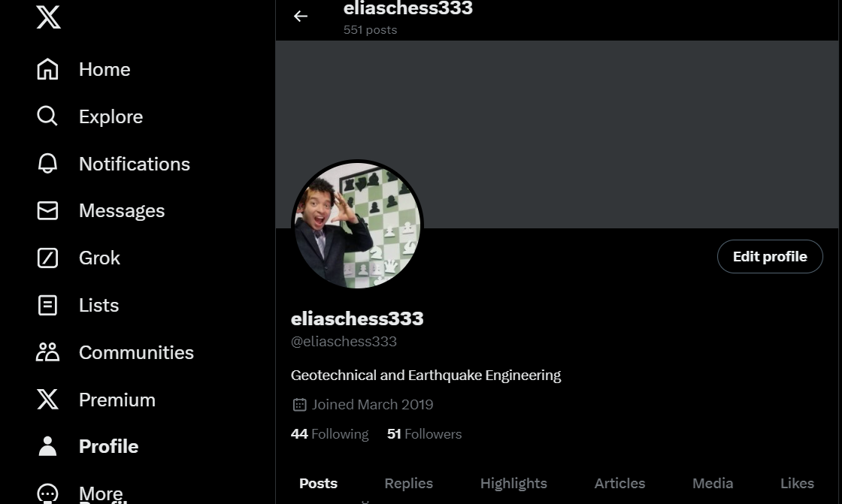Click the Edit profile button
This screenshot has width=842, height=504.
point(770,257)
